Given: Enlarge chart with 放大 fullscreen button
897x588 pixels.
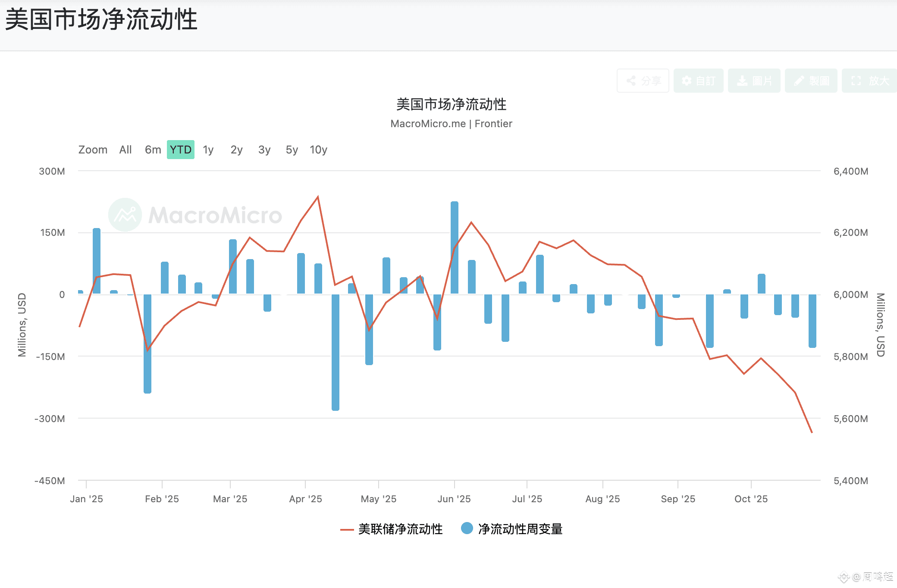Looking at the screenshot, I should point(869,81).
